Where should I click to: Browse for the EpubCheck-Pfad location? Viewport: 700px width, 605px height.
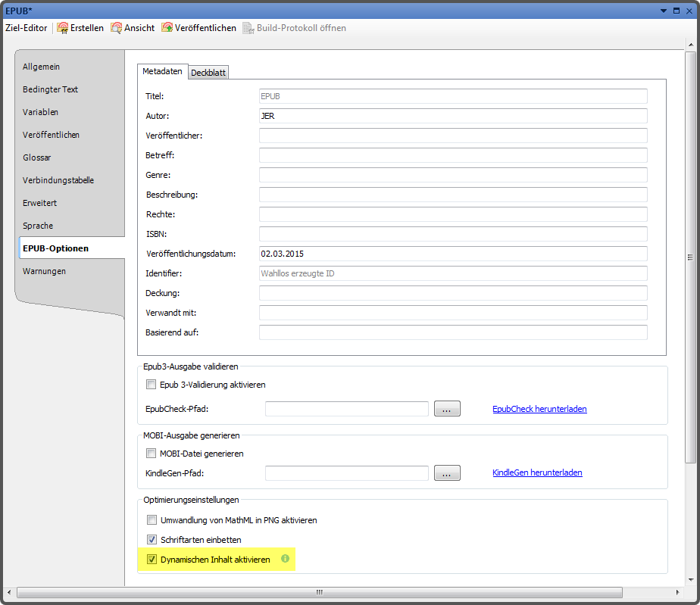pos(447,409)
